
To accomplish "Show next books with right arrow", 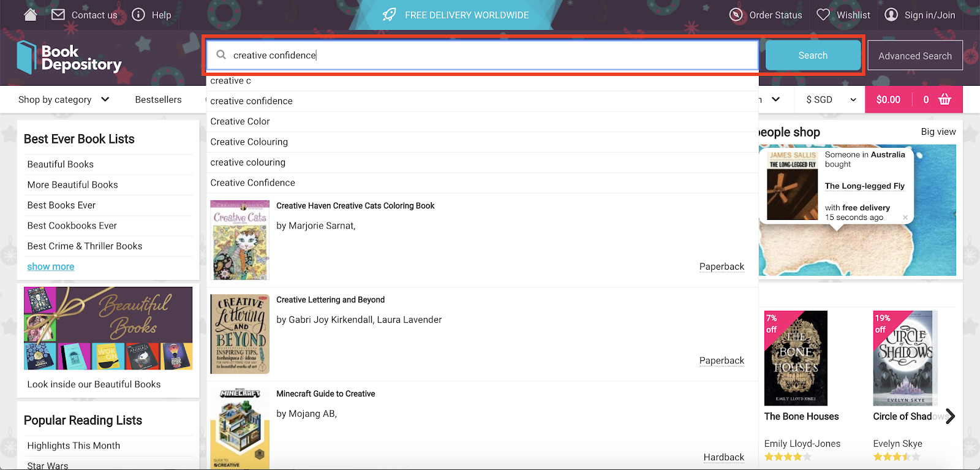I will click(x=949, y=416).
